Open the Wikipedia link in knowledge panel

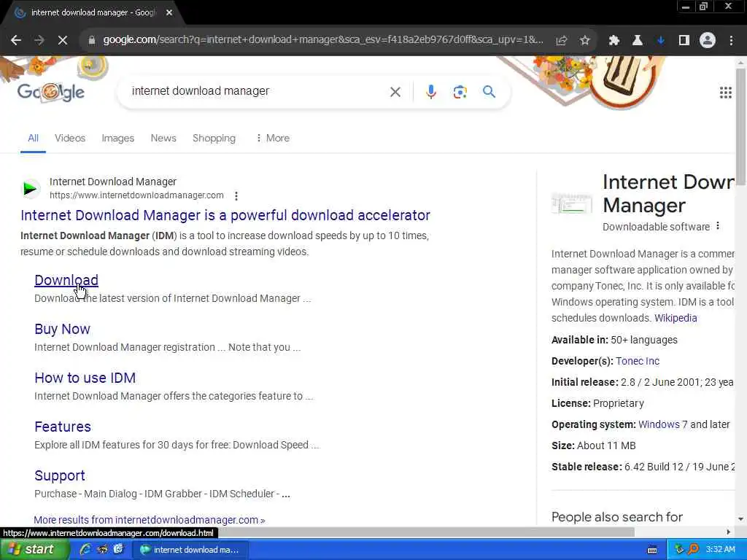pos(676,318)
